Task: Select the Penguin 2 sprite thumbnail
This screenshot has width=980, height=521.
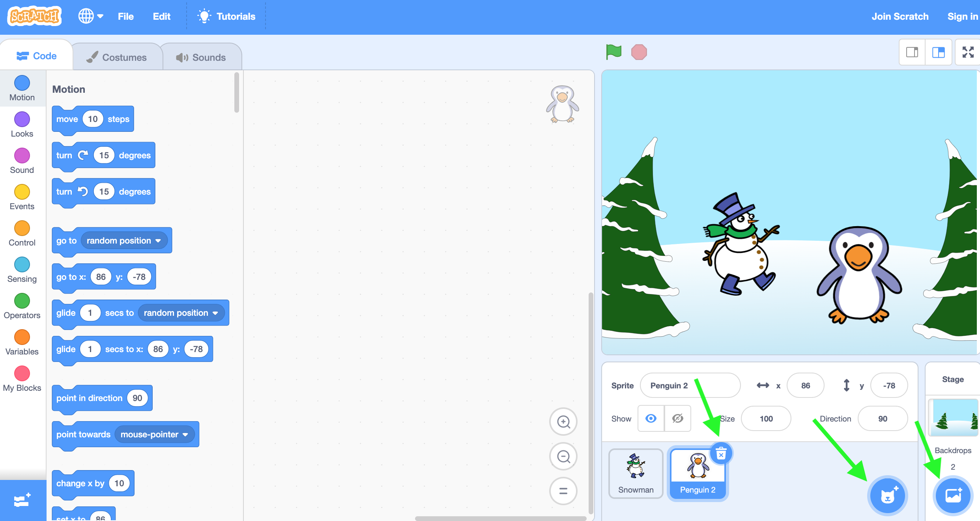Action: (698, 475)
